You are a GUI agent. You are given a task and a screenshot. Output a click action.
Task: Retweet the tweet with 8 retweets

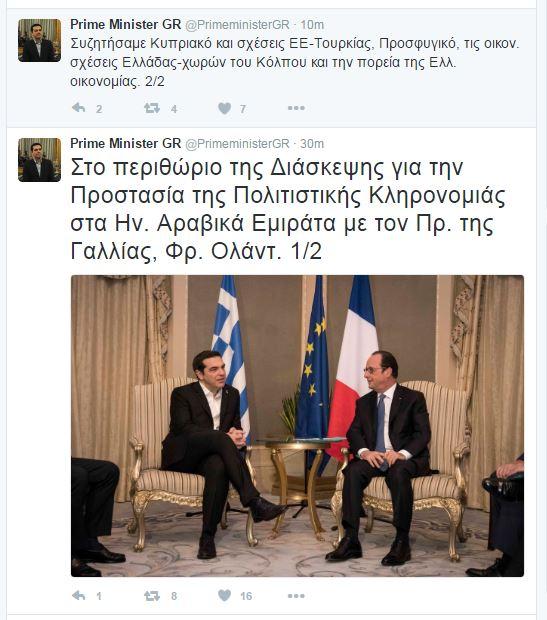[152, 595]
